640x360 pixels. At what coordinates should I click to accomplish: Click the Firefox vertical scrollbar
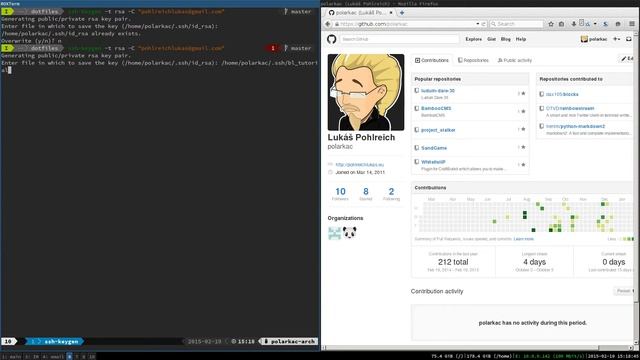(637, 188)
